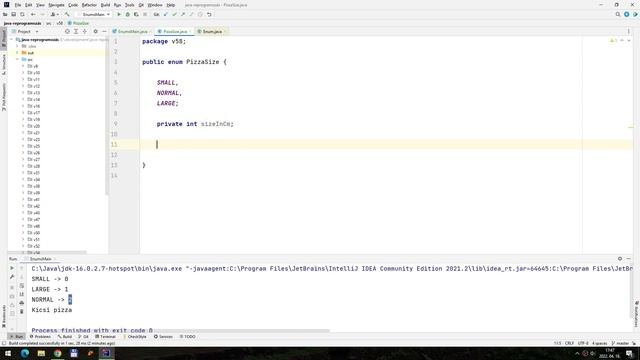This screenshot has width=640, height=360.
Task: Click the Collapse All icon in Project panel
Action: (84, 31)
